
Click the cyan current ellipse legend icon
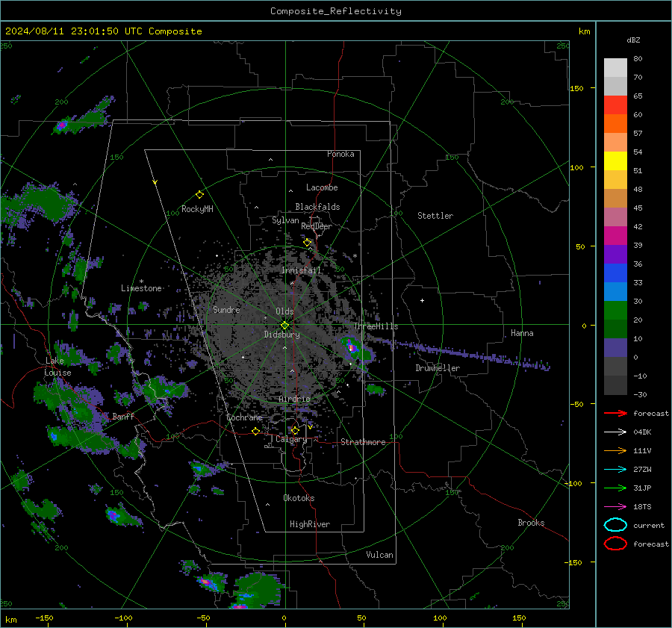pyautogui.click(x=615, y=525)
